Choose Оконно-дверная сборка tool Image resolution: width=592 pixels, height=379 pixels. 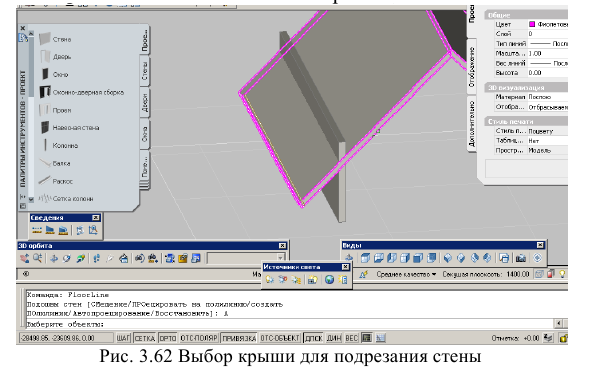82,92
